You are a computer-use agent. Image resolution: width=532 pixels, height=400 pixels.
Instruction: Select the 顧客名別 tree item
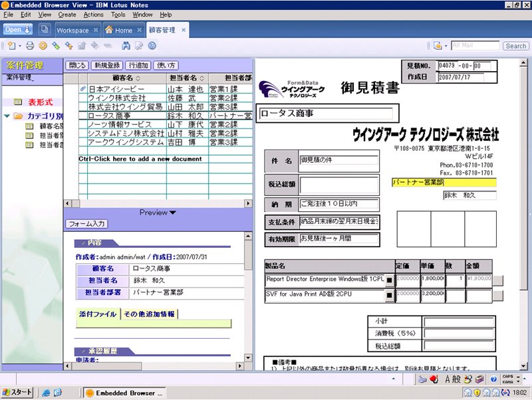point(52,126)
